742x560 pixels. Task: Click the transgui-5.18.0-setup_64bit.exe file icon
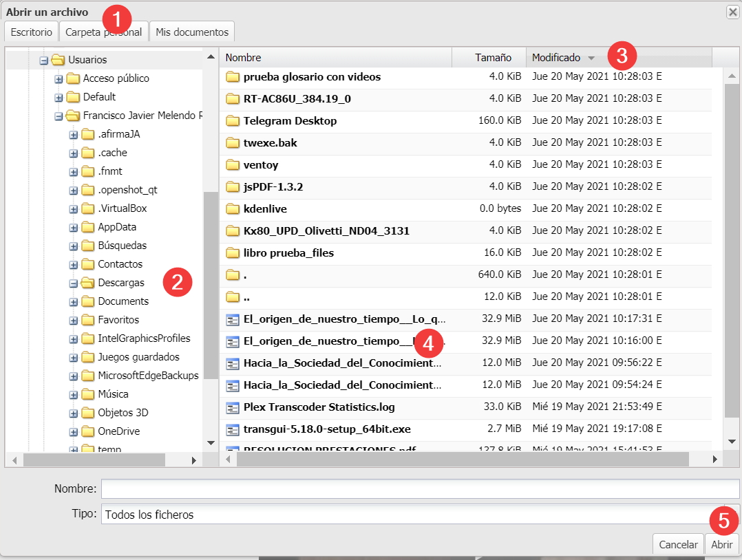coord(232,429)
